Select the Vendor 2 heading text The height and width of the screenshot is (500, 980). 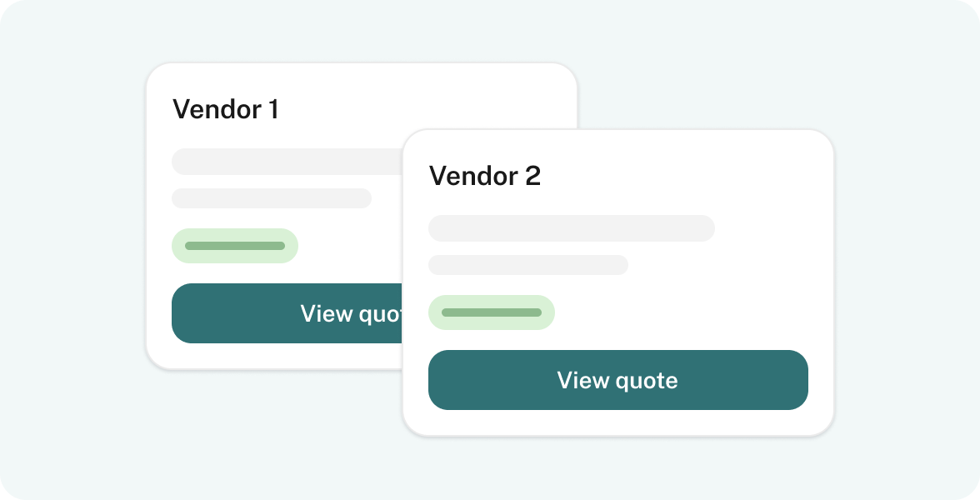[x=484, y=176]
